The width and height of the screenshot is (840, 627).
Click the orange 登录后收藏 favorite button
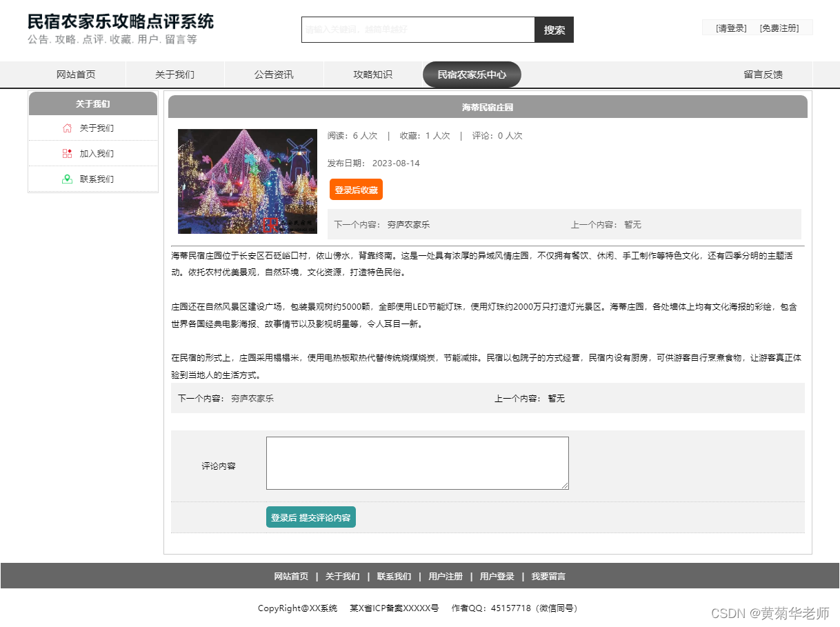tap(356, 189)
